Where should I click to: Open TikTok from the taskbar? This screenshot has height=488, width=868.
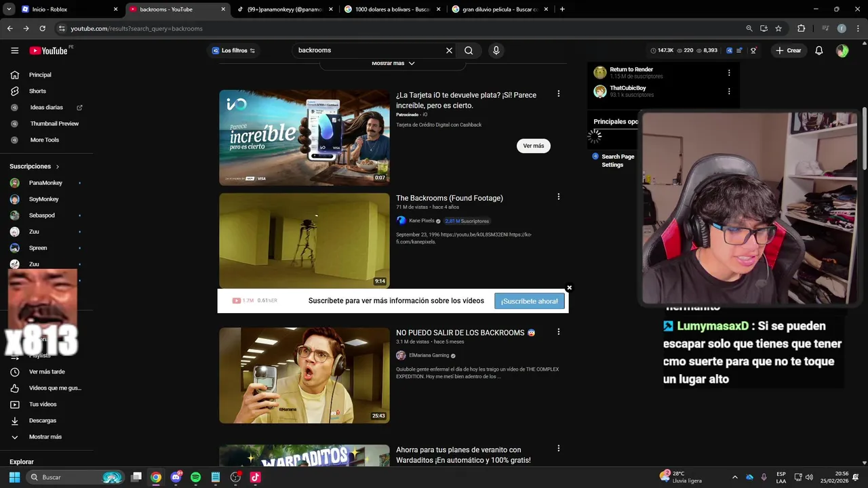255,477
